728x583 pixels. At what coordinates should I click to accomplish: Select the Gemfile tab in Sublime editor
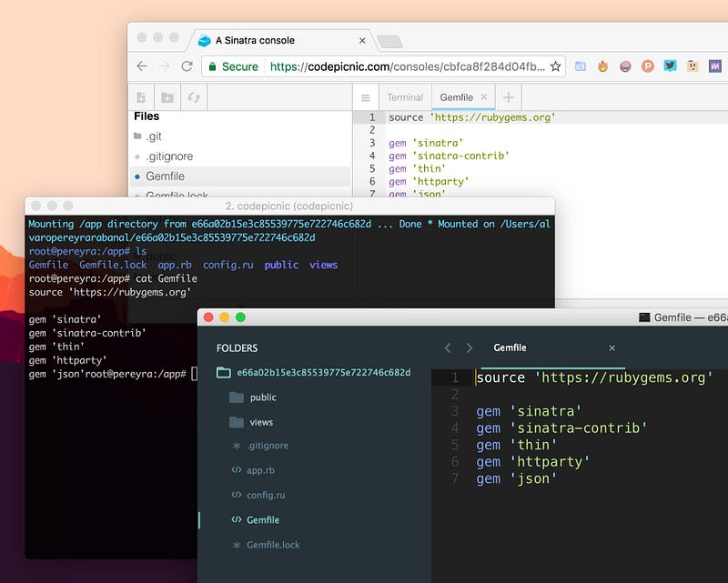click(x=510, y=347)
